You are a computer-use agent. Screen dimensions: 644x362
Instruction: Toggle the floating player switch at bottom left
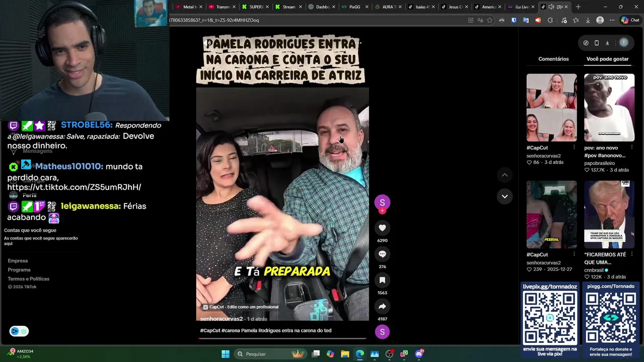pyautogui.click(x=19, y=331)
